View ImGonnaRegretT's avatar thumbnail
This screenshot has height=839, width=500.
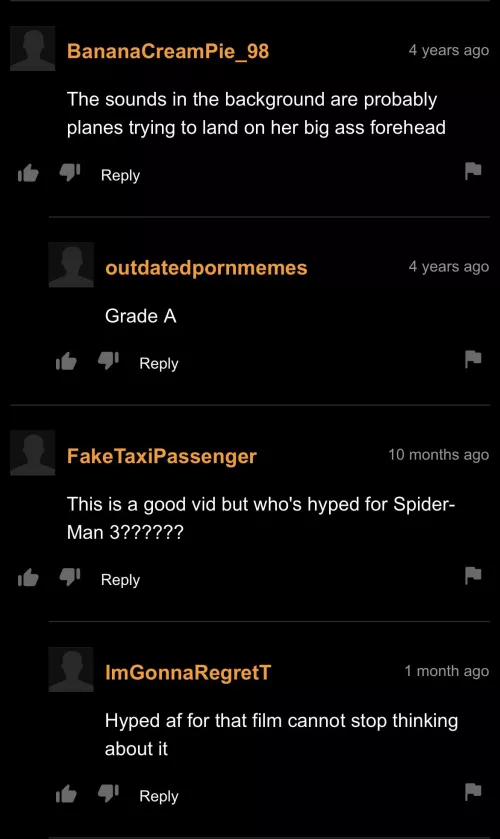pos(71,669)
